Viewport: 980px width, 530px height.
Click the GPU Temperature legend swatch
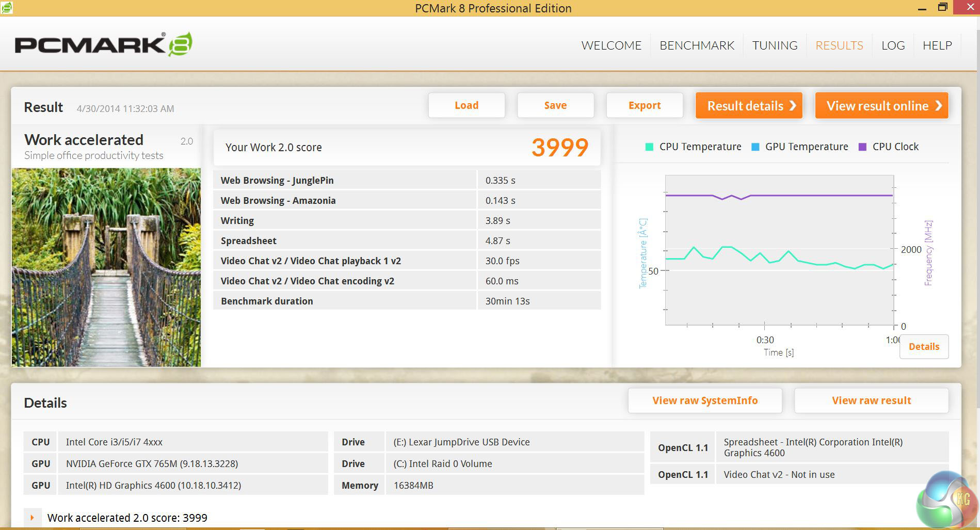[756, 147]
